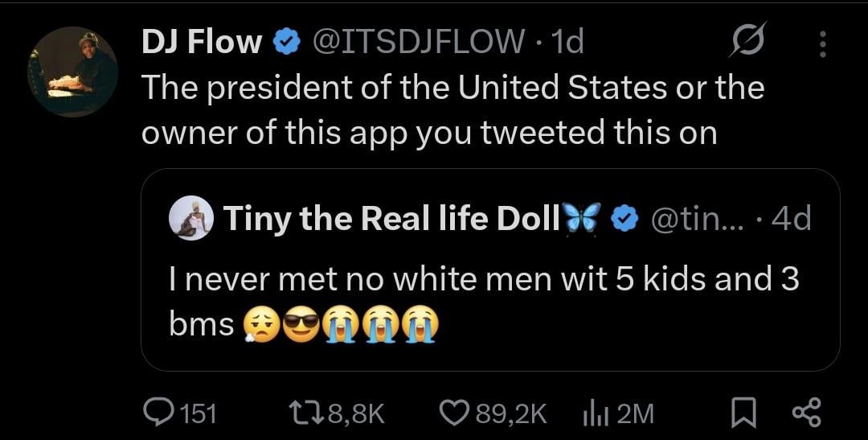Like the tweet with 89,2K likes
868x440 pixels.
(453, 413)
